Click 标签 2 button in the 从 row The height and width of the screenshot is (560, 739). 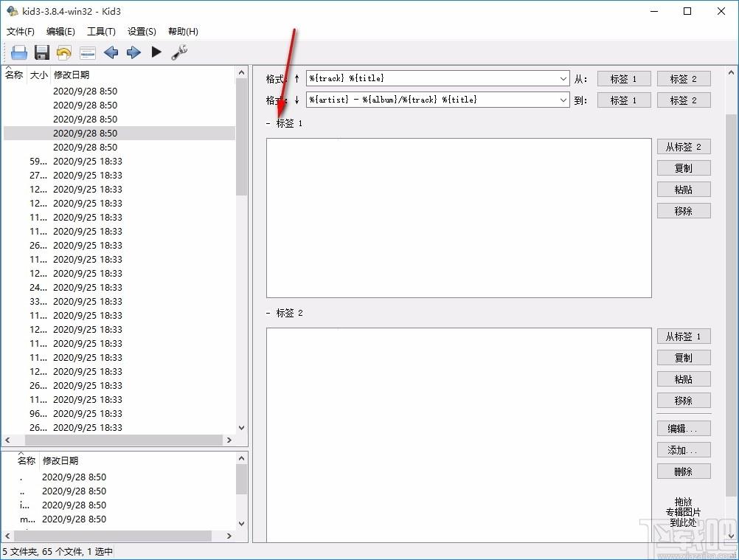click(684, 79)
